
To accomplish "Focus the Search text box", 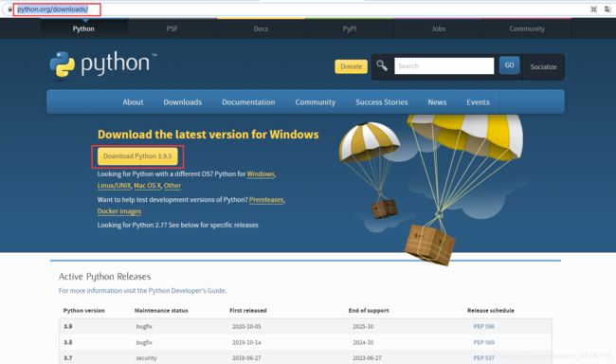I will coord(444,65).
